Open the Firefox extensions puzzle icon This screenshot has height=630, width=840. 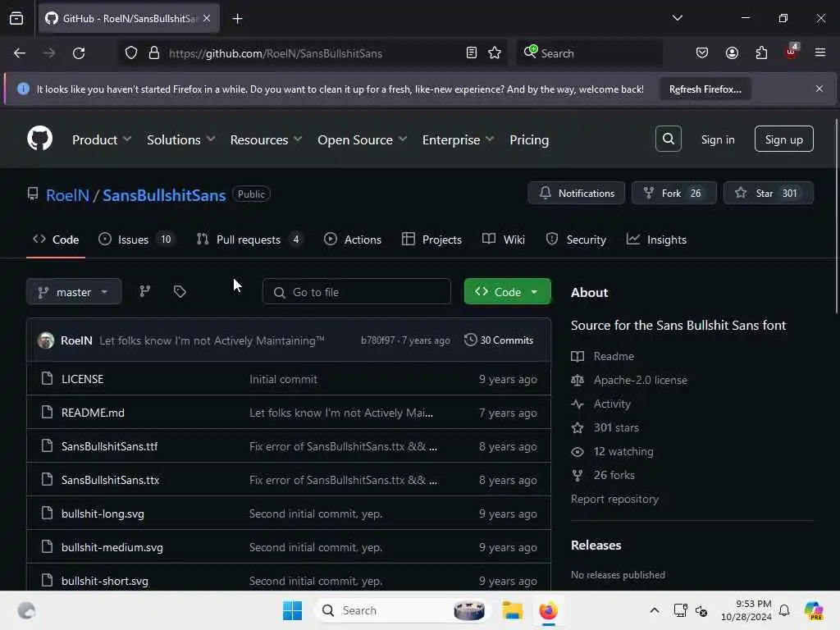pyautogui.click(x=761, y=53)
